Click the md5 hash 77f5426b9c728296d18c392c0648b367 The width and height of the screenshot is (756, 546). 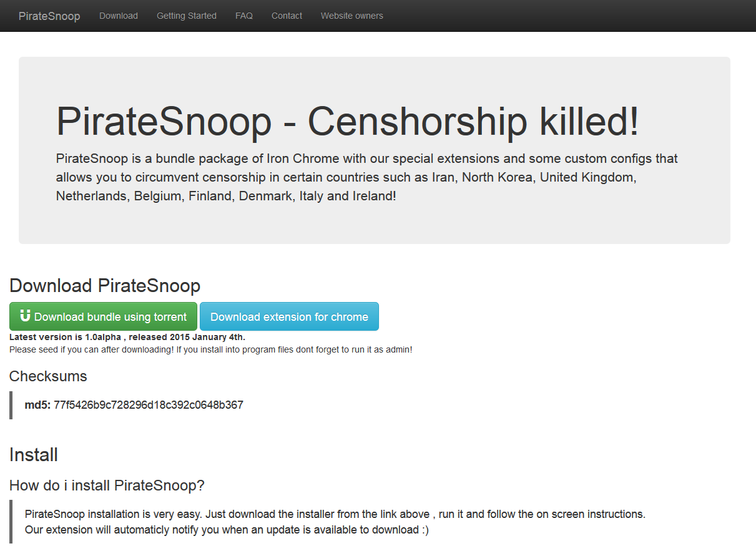(x=149, y=405)
